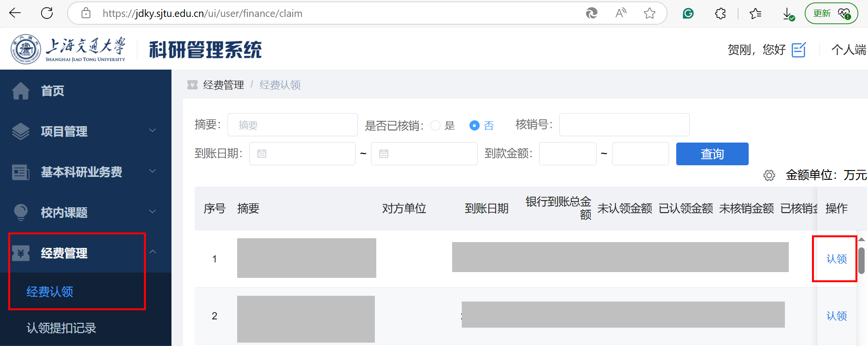Select 是 radio for 是否已核销
This screenshot has height=346, width=868.
(x=435, y=126)
